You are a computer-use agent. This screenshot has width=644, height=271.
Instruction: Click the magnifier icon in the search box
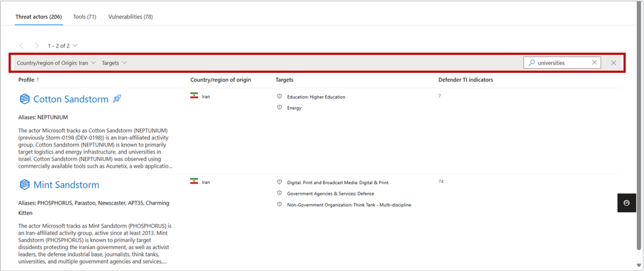pos(531,63)
